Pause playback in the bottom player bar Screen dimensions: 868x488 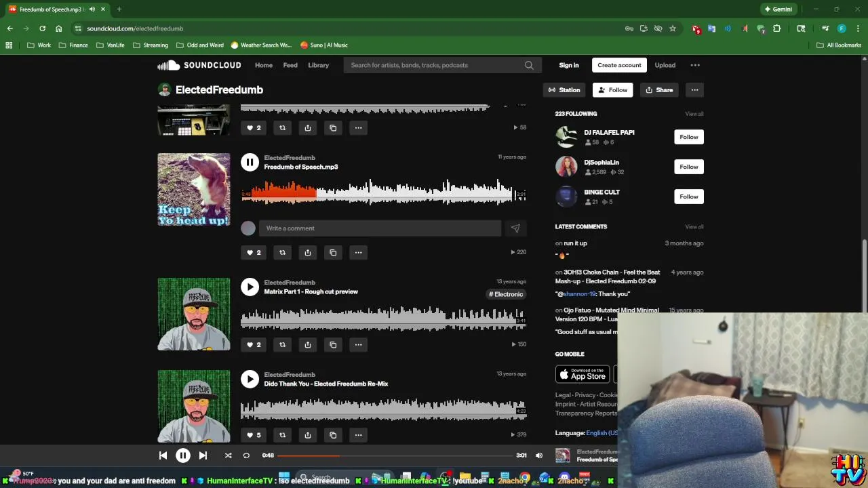(183, 455)
